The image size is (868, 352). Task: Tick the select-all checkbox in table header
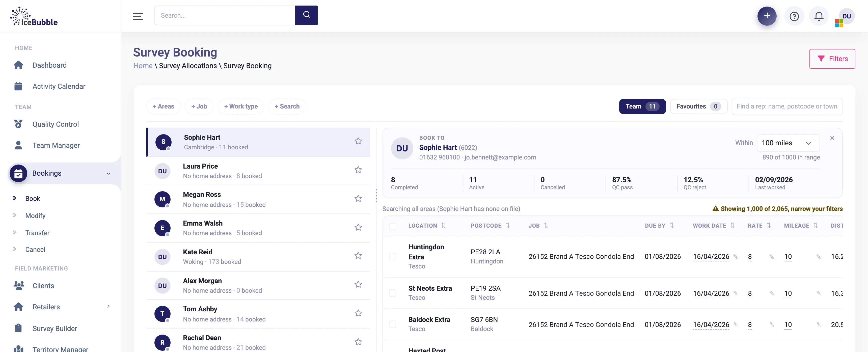tap(393, 226)
